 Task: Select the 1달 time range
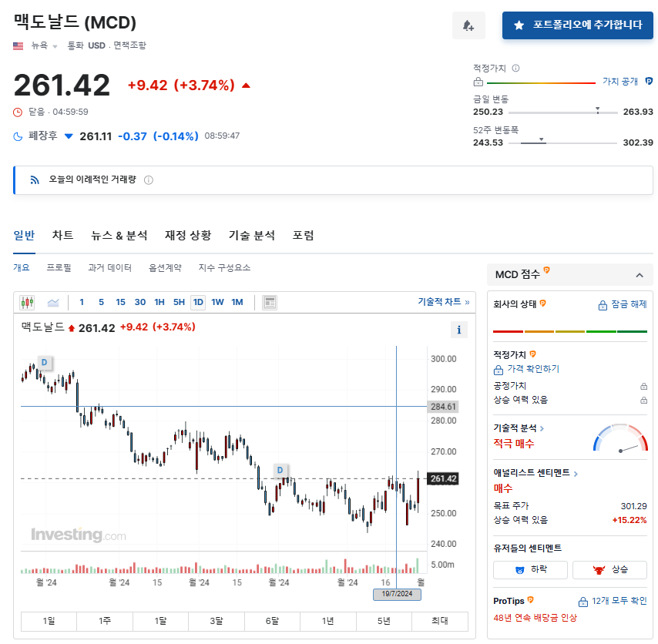point(160,621)
